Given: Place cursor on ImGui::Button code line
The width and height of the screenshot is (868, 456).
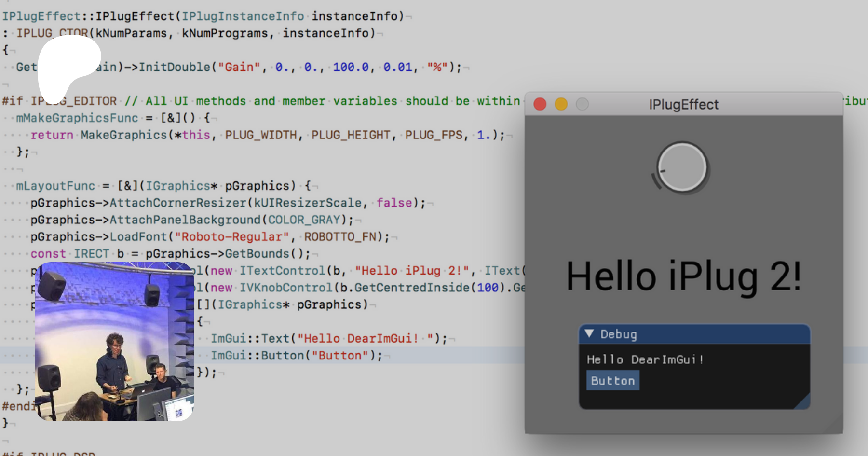Looking at the screenshot, I should [x=296, y=356].
